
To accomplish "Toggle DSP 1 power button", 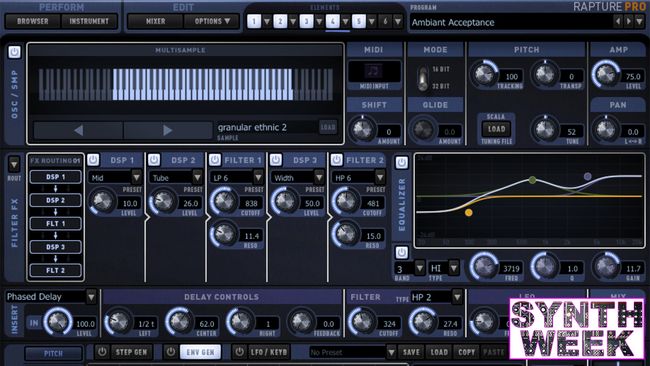I will tap(93, 160).
